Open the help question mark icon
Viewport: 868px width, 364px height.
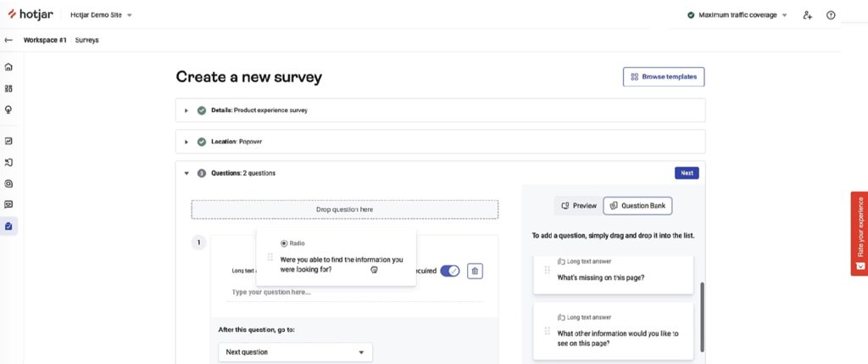831,15
